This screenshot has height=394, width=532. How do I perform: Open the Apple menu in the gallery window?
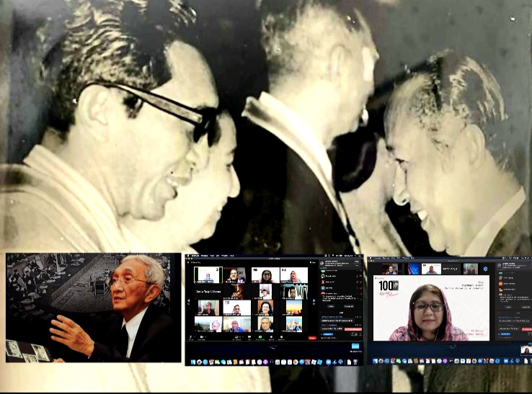tap(188, 256)
